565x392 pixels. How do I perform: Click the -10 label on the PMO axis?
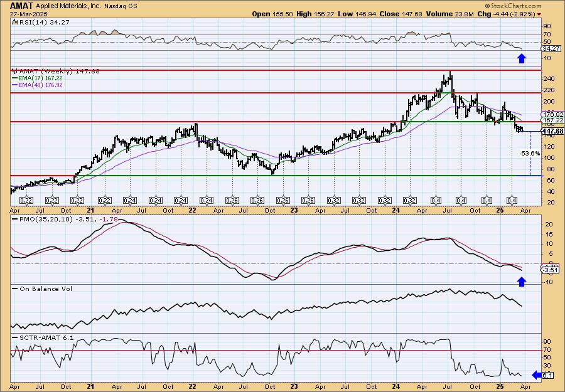[x=548, y=282]
